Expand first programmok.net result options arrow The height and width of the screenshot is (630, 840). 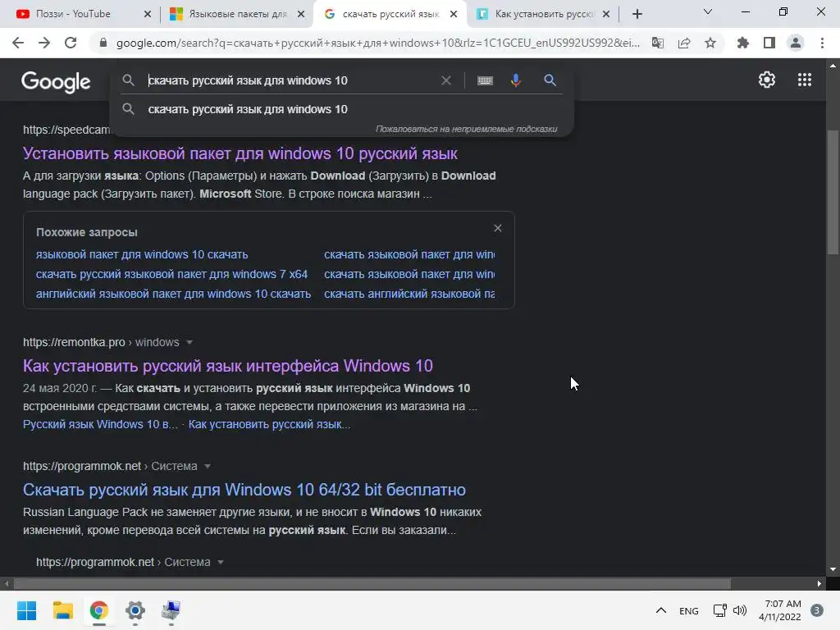pyautogui.click(x=208, y=466)
